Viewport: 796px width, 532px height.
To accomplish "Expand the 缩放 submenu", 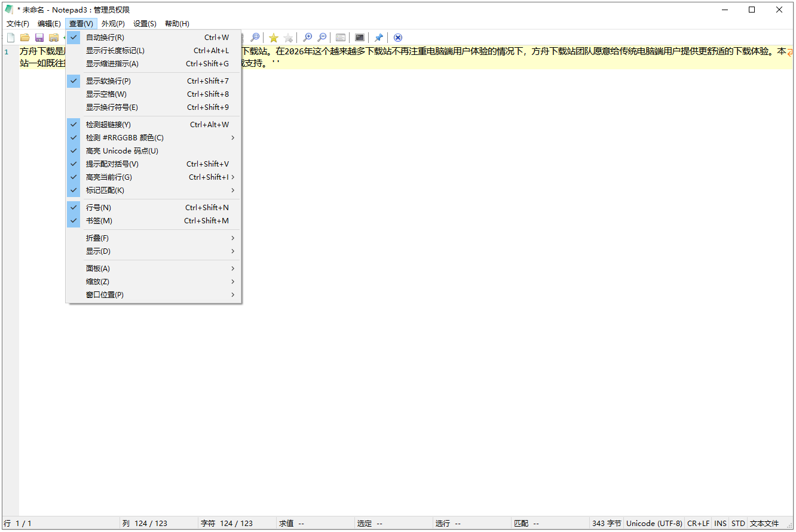I will point(99,281).
